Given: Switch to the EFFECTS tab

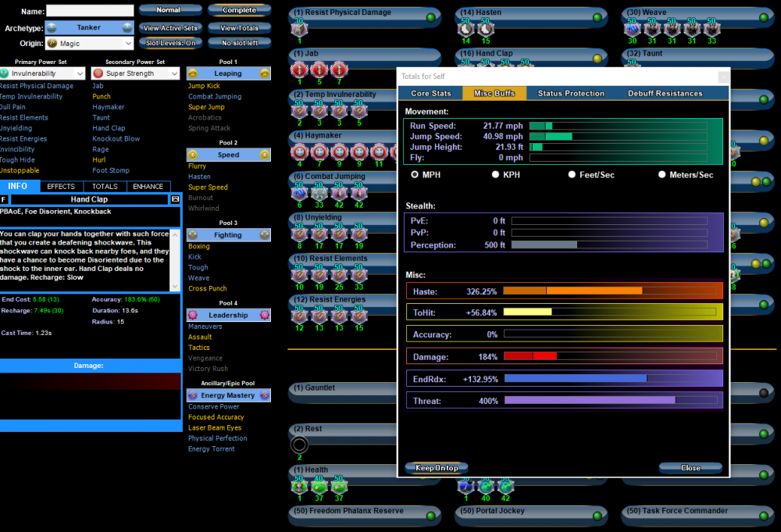Looking at the screenshot, I should click(62, 186).
